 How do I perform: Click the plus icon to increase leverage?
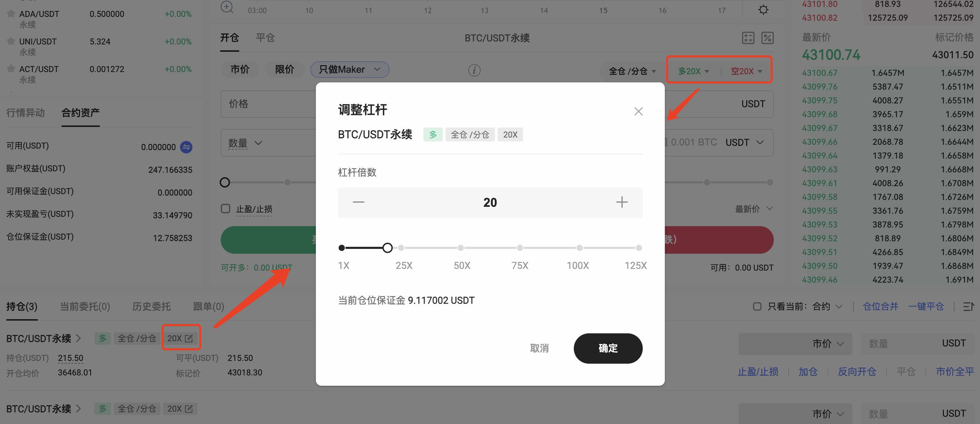pyautogui.click(x=622, y=202)
